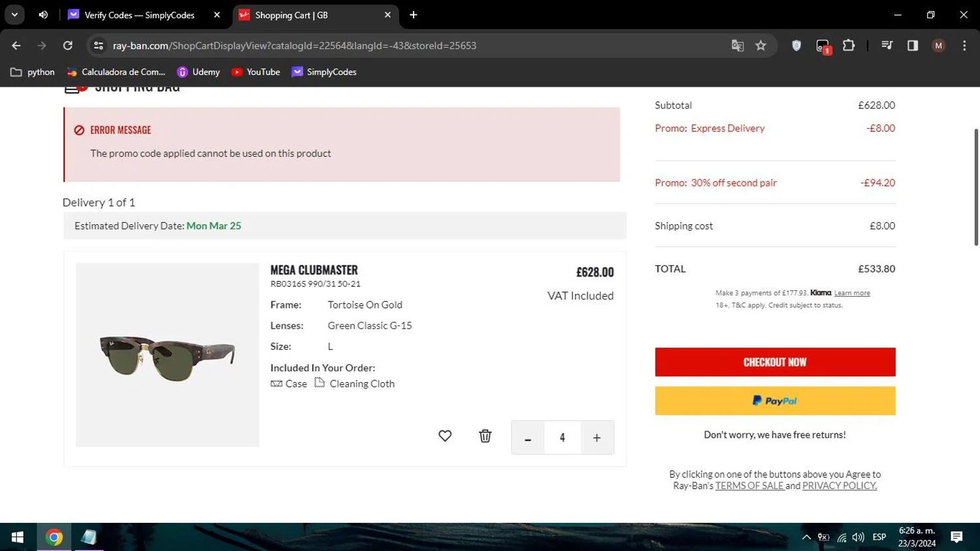Go back to previous page
Image resolution: width=980 pixels, height=551 pixels.
16,46
